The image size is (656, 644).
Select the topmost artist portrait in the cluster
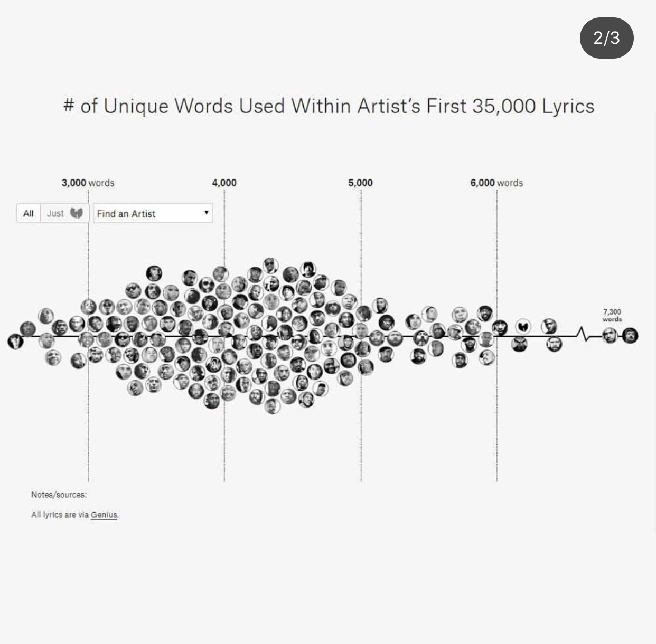tap(270, 266)
